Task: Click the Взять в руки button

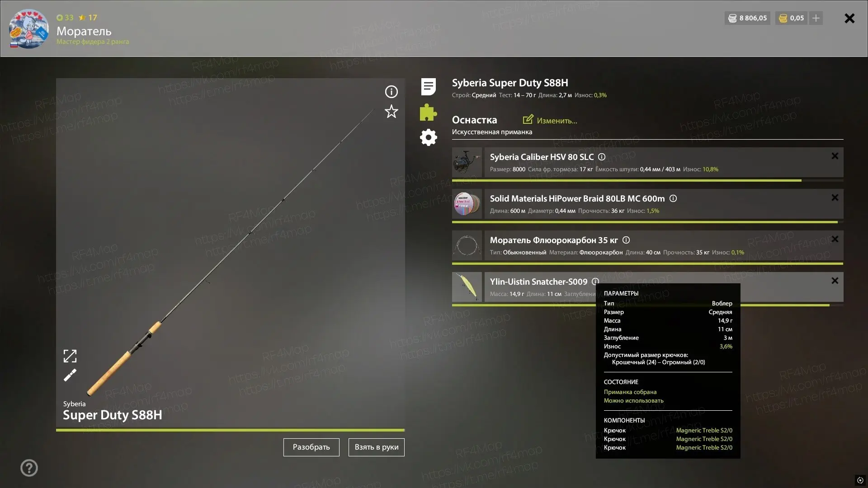Action: tap(377, 447)
